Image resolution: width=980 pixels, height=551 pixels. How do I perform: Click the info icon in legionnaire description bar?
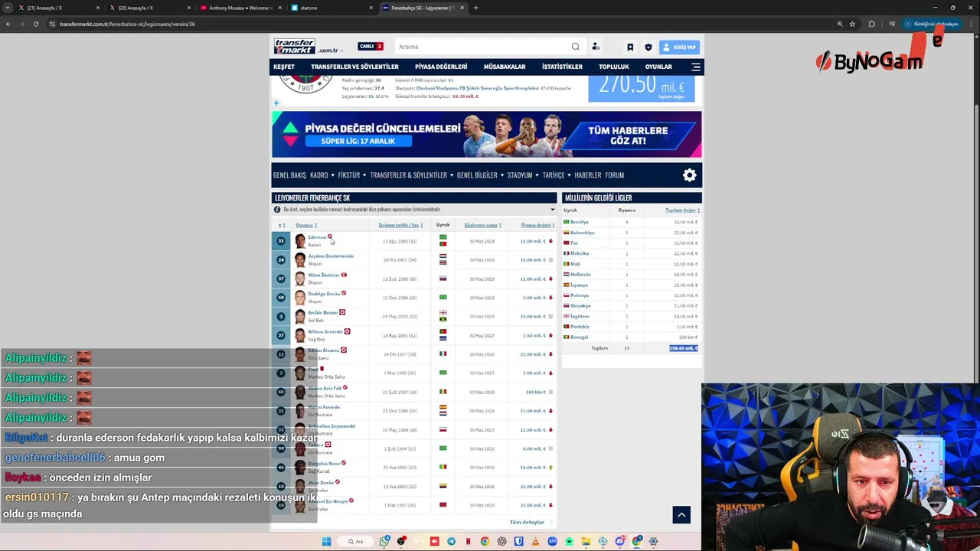pyautogui.click(x=277, y=210)
